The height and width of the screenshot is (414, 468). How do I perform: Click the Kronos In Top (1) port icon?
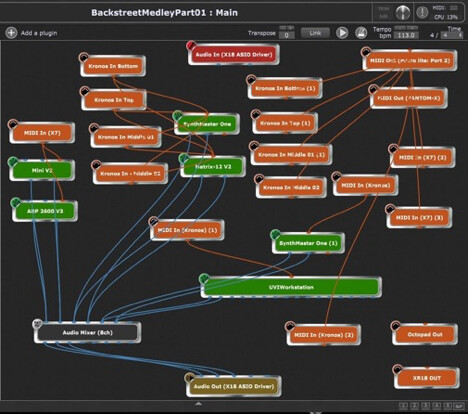click(256, 114)
